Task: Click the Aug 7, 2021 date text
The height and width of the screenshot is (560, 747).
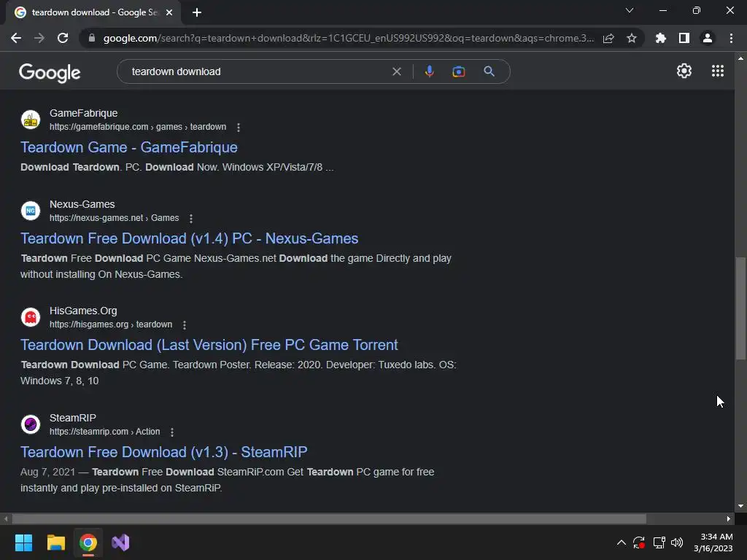Action: tap(47, 472)
